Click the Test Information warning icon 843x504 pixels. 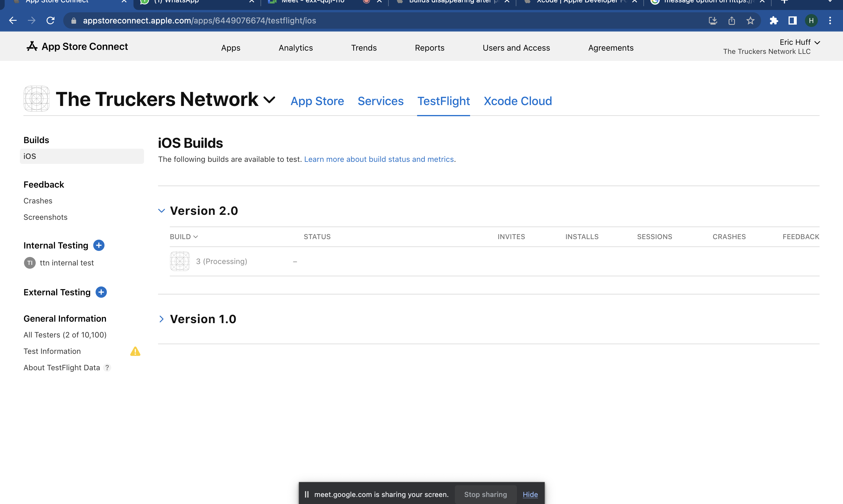pyautogui.click(x=135, y=351)
